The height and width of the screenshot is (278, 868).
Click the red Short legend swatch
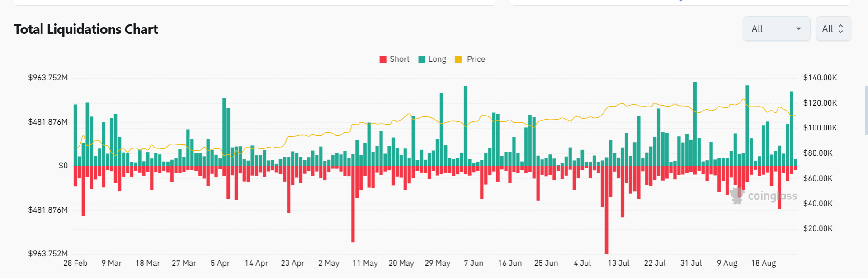click(383, 60)
